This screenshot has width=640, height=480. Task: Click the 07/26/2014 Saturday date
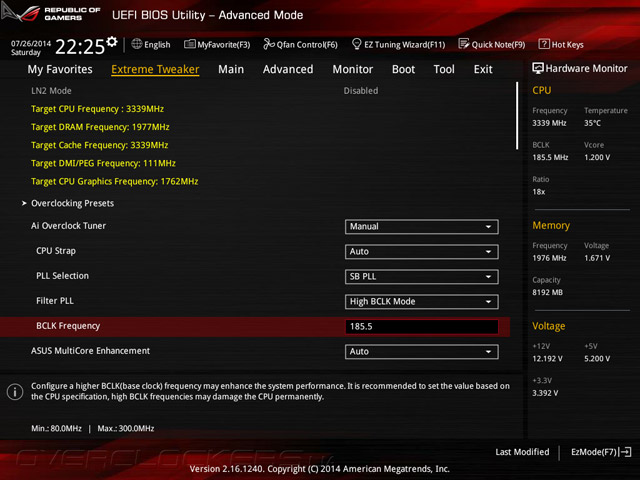(x=31, y=48)
